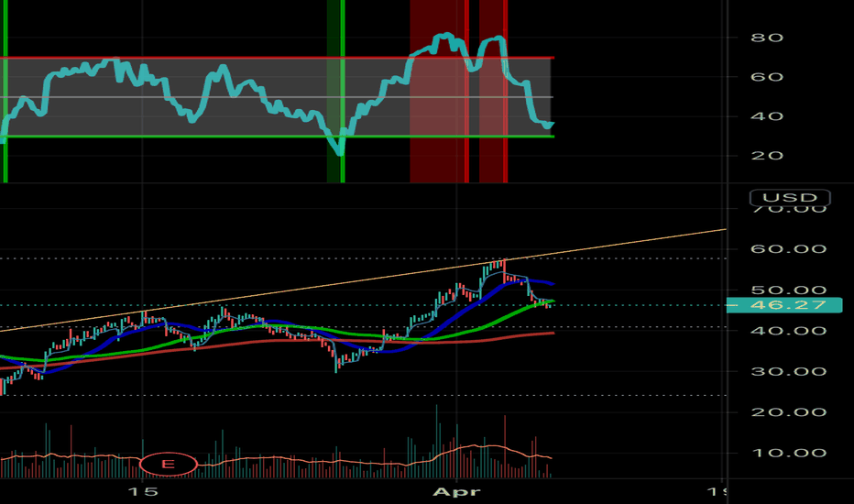Click the 60.00 price scale label

[x=788, y=249]
